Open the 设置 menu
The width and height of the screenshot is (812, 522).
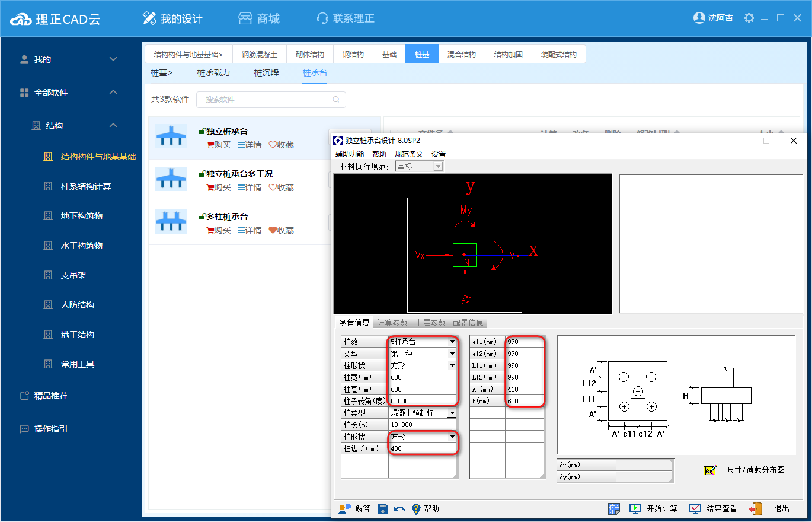click(439, 154)
